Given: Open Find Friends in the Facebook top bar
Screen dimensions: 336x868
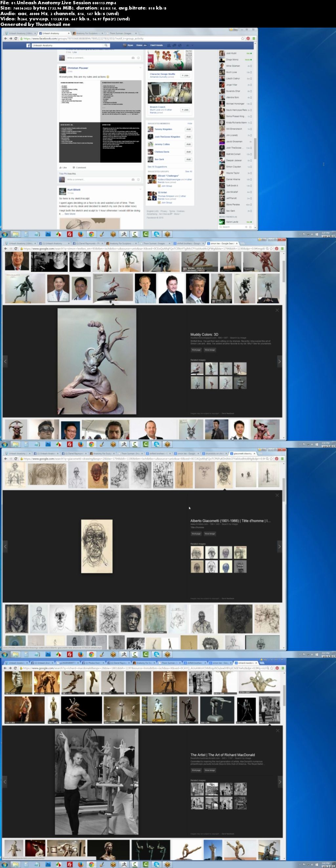Looking at the screenshot, I should coord(157,45).
